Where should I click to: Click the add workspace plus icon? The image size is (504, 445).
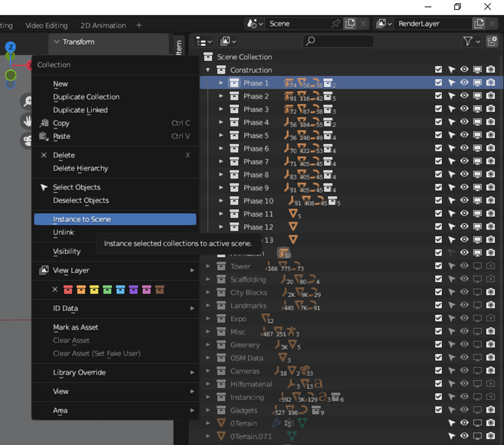pos(139,25)
